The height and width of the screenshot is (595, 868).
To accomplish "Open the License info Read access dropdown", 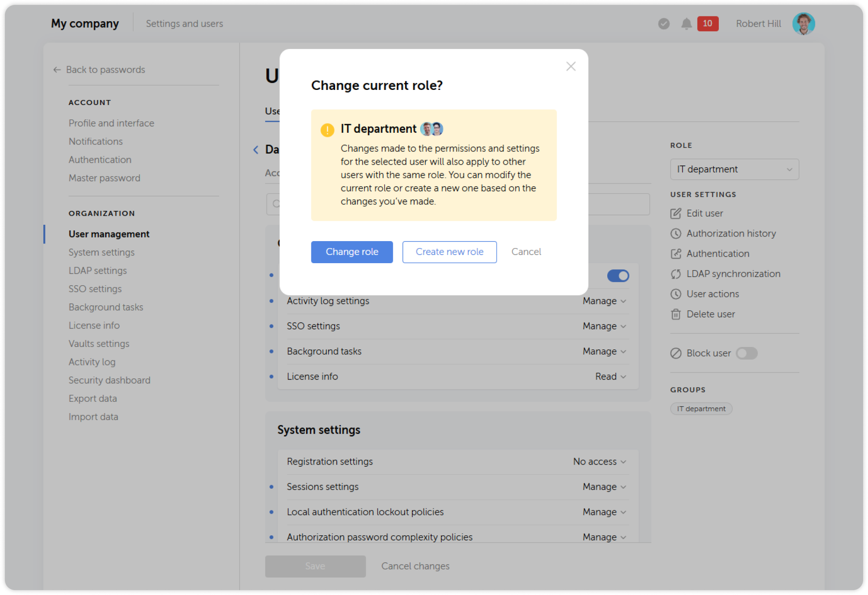I will point(610,376).
